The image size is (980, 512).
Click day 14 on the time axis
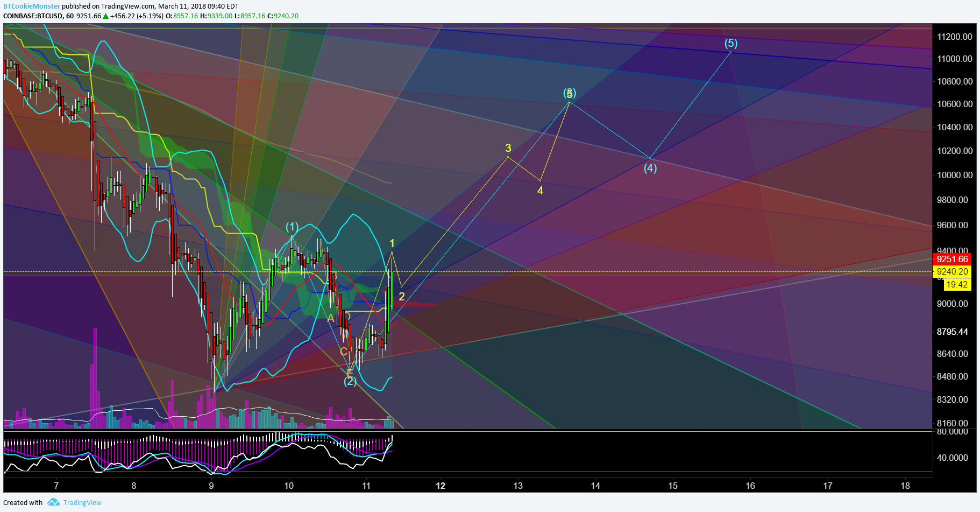pos(595,486)
